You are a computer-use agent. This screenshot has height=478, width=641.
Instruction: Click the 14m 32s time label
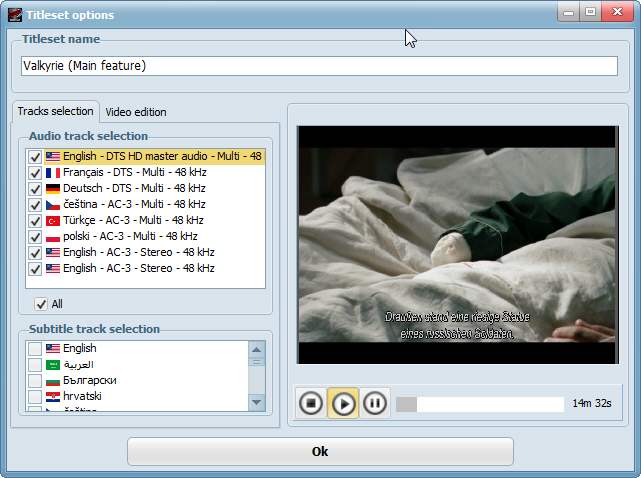592,404
